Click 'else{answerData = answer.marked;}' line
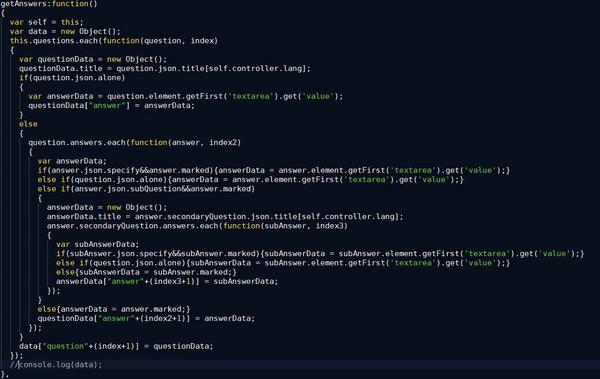Viewport: 600px width, 379px height. 114,309
